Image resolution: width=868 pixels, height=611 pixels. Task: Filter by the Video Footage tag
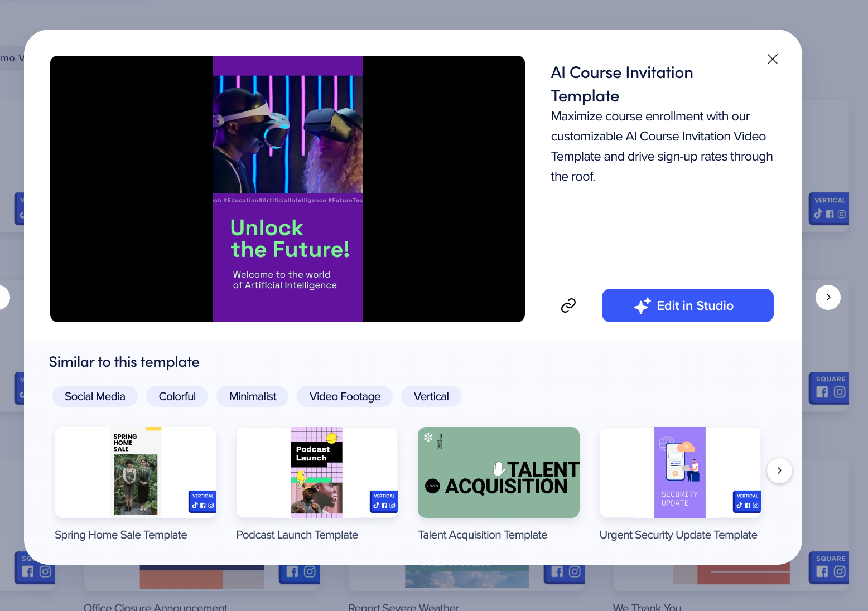pyautogui.click(x=345, y=396)
